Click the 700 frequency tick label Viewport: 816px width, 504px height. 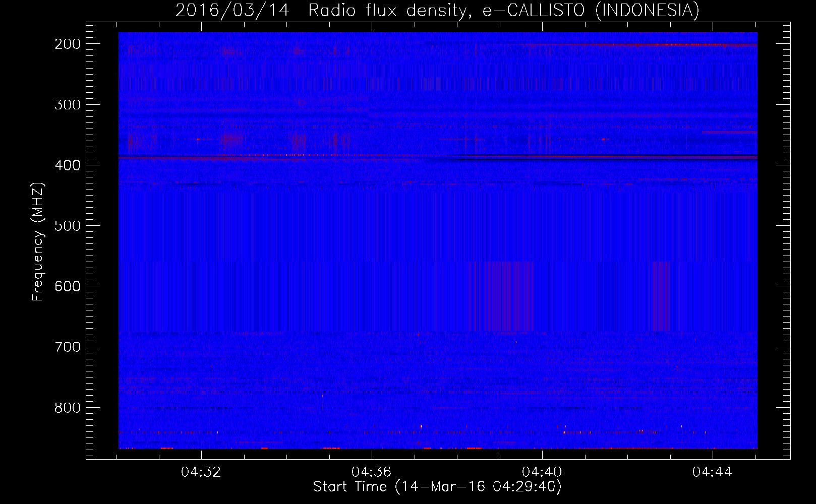coord(68,347)
